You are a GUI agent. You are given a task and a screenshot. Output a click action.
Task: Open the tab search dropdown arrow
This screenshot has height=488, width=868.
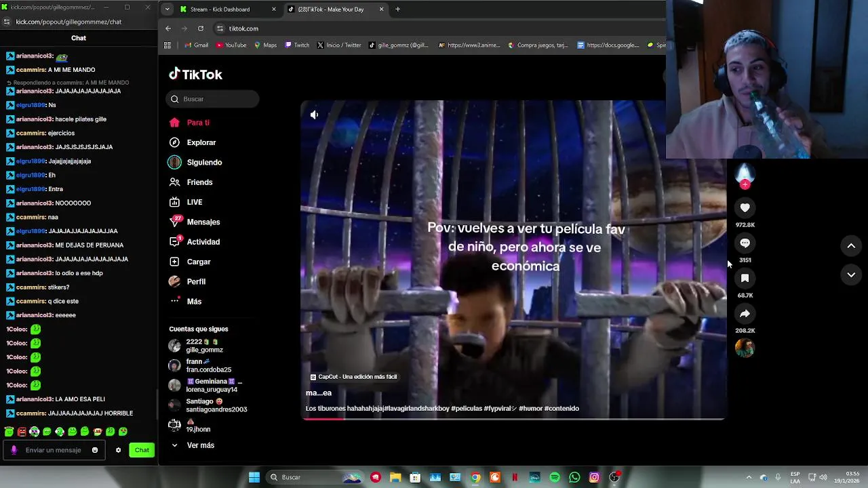coord(167,9)
